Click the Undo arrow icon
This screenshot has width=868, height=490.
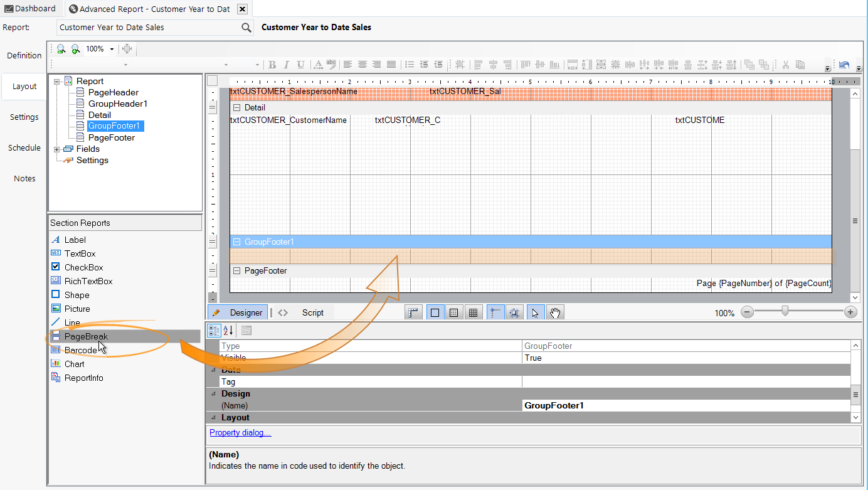pyautogui.click(x=844, y=65)
